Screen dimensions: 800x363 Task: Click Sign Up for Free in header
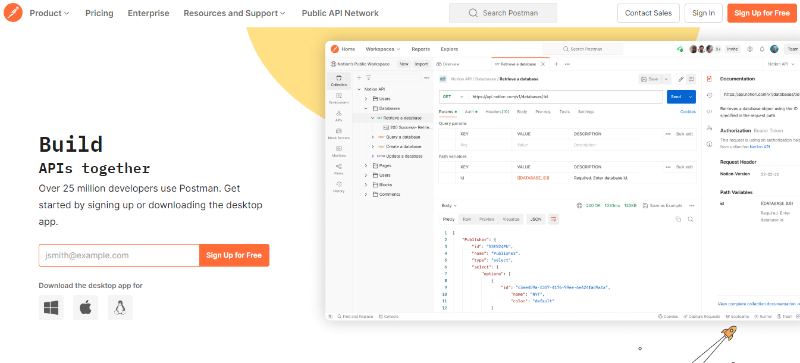[x=762, y=13]
